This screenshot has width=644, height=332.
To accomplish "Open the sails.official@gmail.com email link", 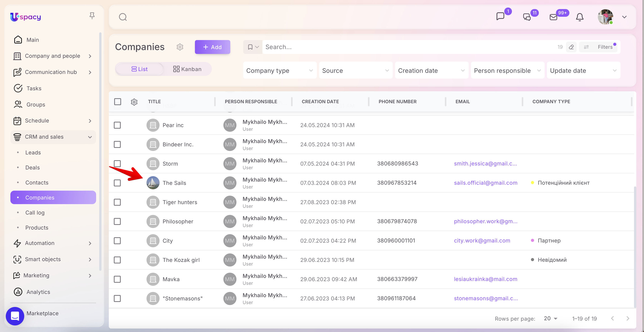I will [x=486, y=183].
